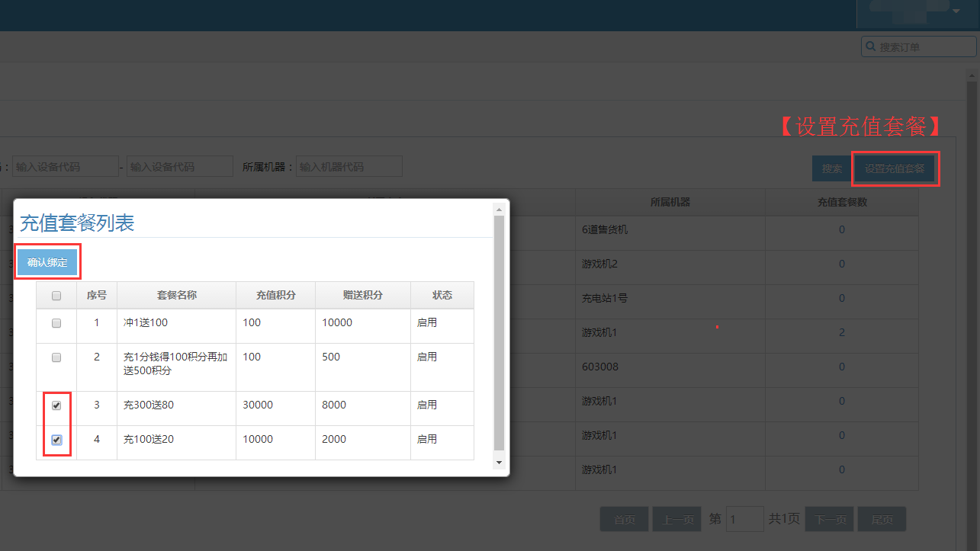Uncheck the 充300送80 package checkbox

point(56,405)
